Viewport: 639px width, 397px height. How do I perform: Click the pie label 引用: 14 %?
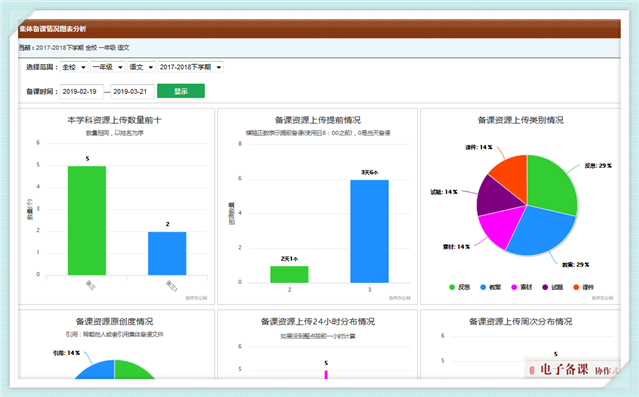(x=66, y=353)
